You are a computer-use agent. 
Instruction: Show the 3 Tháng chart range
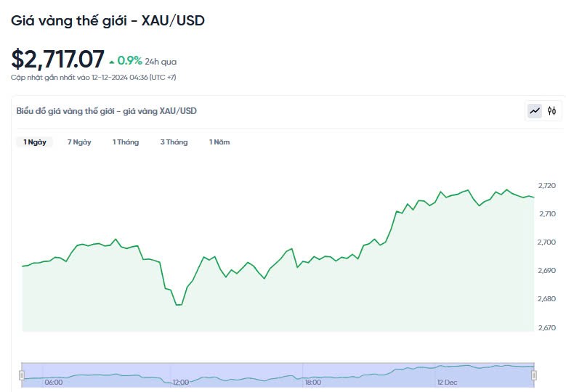click(174, 142)
